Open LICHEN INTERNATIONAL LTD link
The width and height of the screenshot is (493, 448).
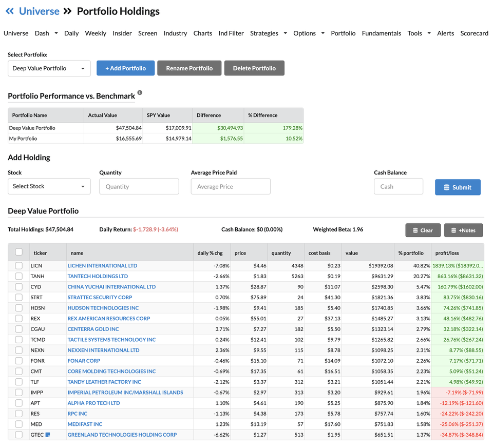pyautogui.click(x=103, y=266)
